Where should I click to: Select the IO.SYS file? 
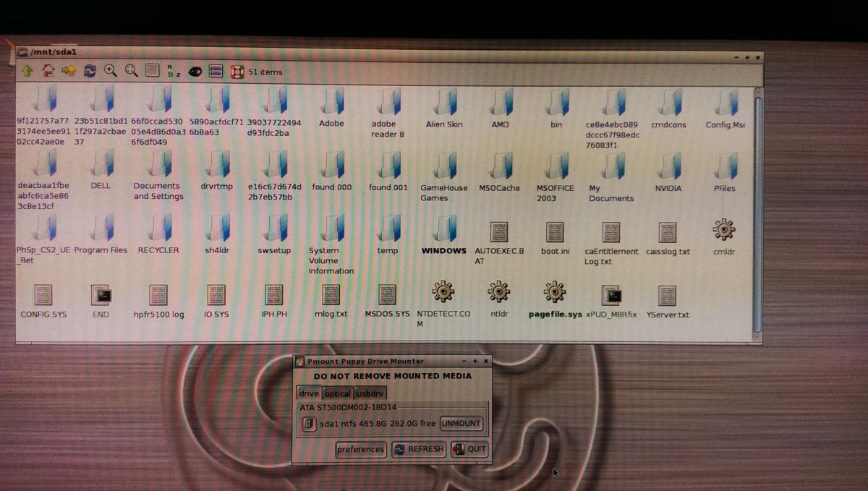pos(216,302)
